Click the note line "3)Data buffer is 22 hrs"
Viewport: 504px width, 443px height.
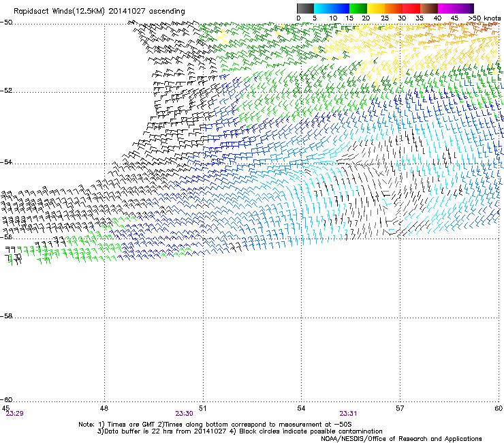coord(240,431)
